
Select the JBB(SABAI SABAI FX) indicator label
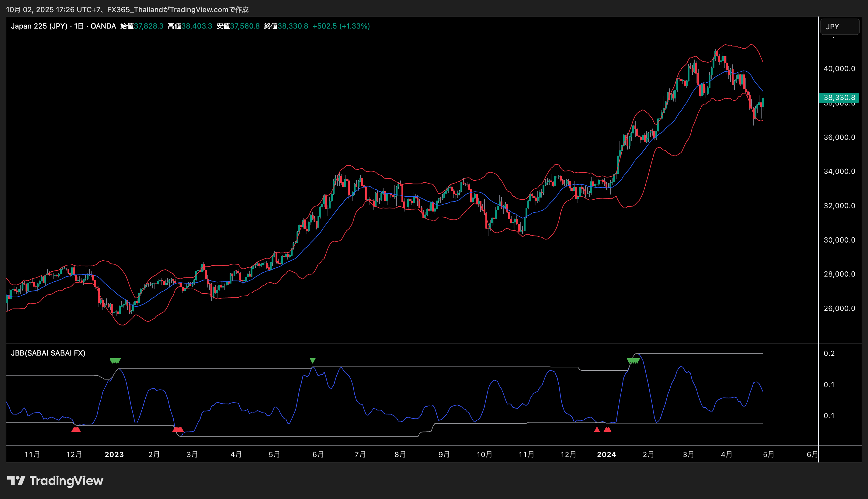pos(48,353)
